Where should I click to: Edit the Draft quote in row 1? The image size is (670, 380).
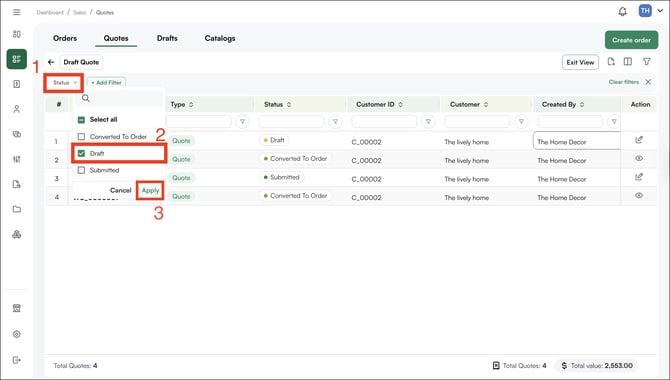point(639,140)
